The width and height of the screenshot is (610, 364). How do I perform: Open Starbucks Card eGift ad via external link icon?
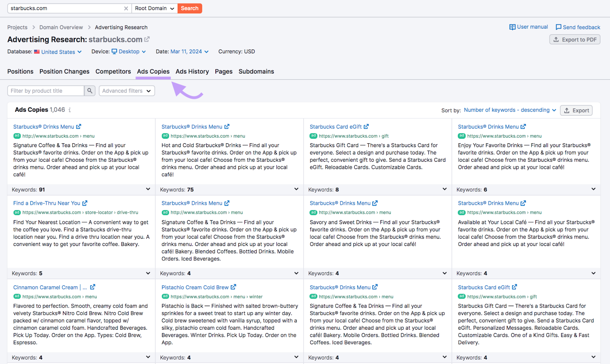[366, 126]
